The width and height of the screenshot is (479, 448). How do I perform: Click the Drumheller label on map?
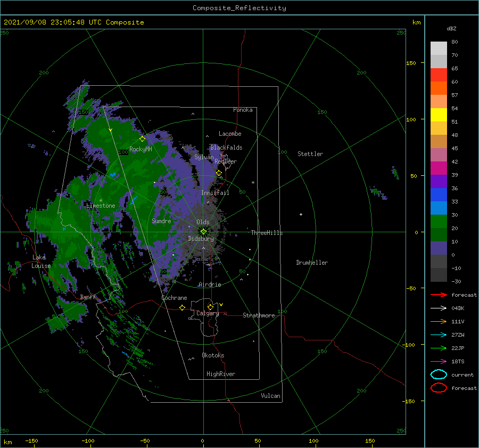[312, 263]
